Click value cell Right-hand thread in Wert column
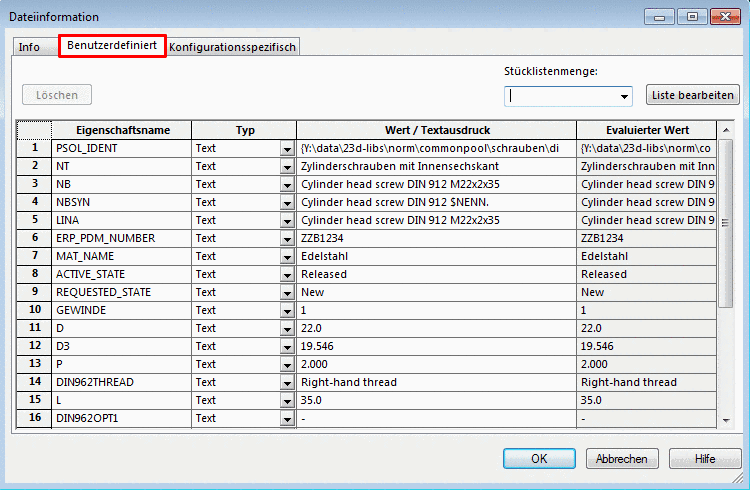 (x=437, y=382)
